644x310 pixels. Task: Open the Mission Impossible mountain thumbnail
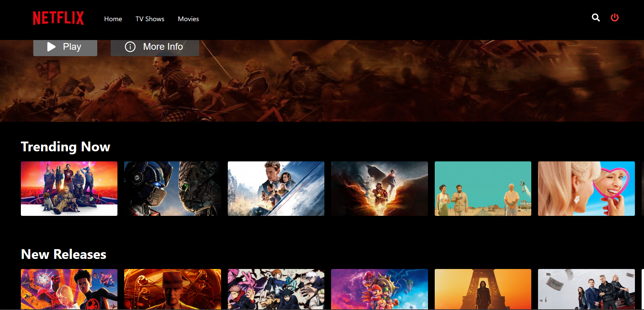pyautogui.click(x=276, y=189)
